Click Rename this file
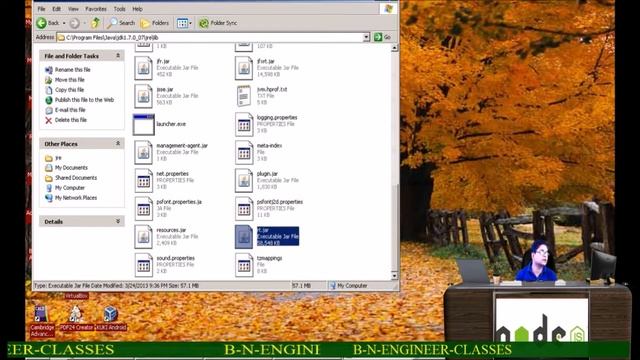640x360 pixels. 73,70
